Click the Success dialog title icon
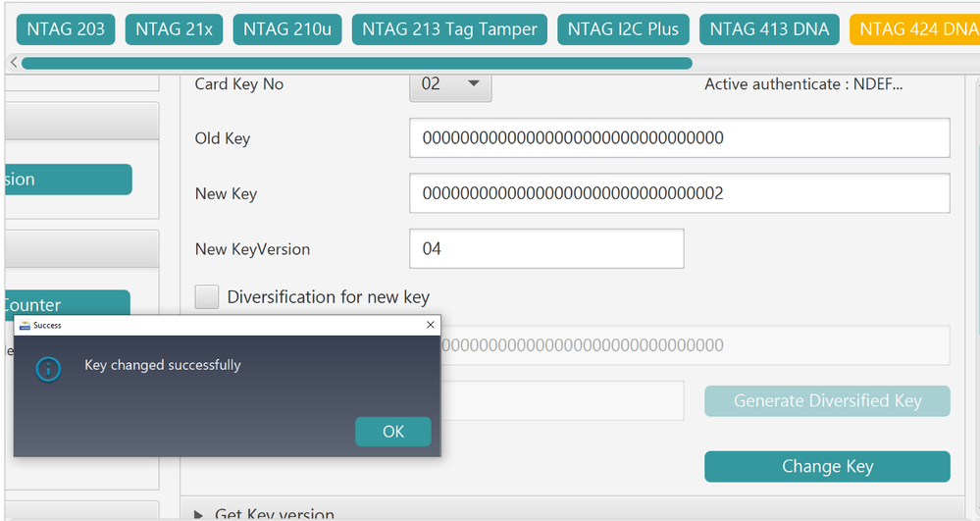Screen dimensions: 980x521 pyautogui.click(x=25, y=325)
